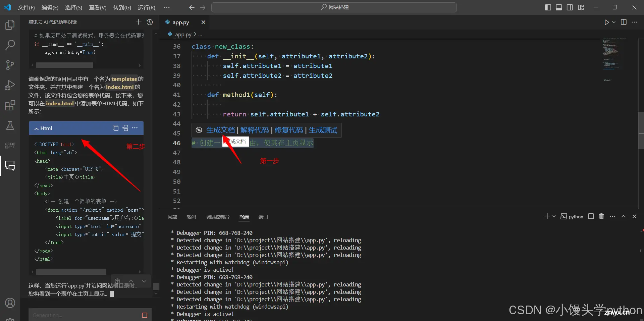Open the AI chat assistant icon
This screenshot has width=644, height=321.
(x=10, y=166)
